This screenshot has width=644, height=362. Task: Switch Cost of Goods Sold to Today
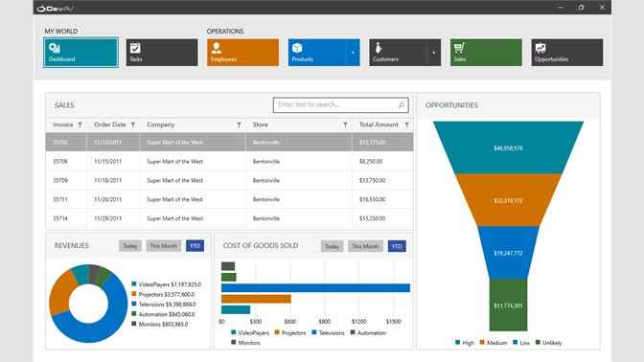pyautogui.click(x=332, y=246)
